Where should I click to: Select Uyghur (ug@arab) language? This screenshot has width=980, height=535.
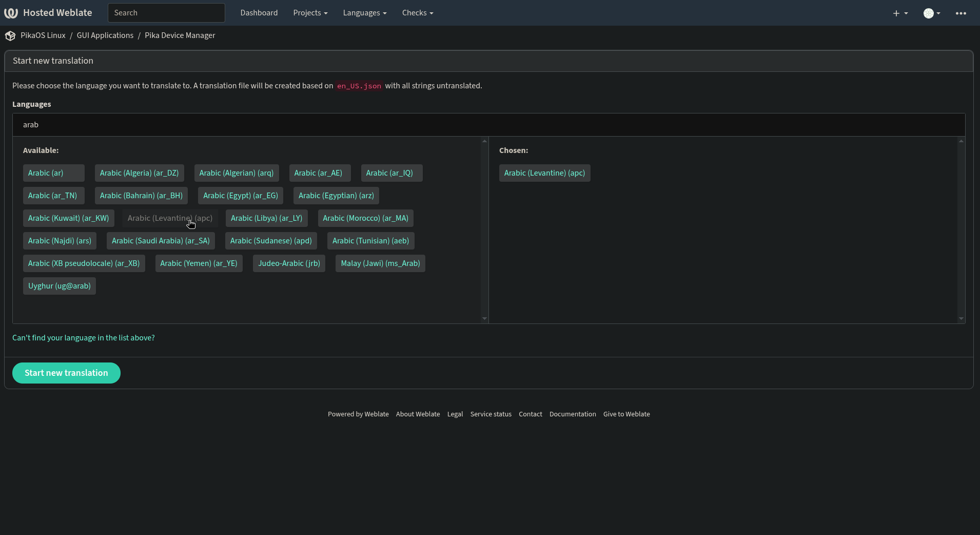(60, 286)
